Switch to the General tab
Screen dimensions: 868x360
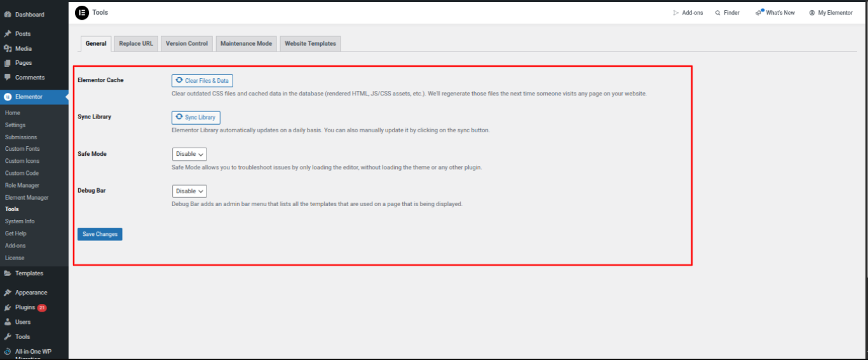point(96,44)
